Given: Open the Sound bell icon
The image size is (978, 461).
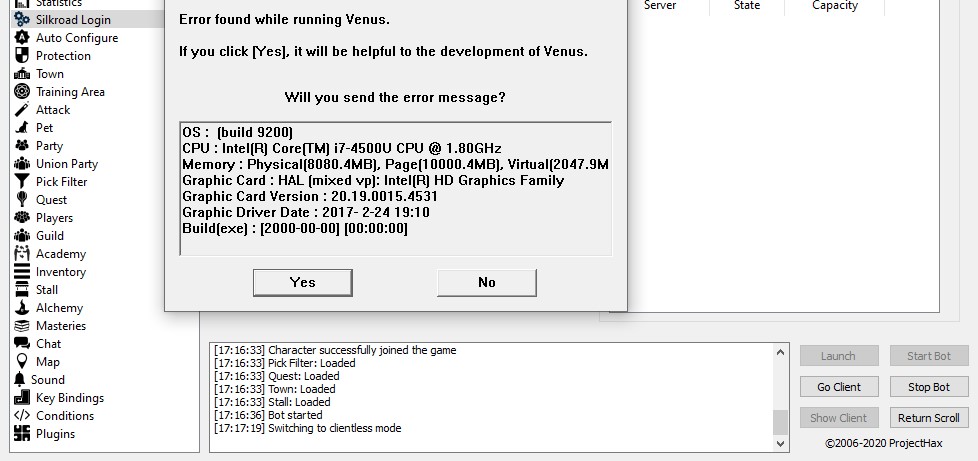Looking at the screenshot, I should point(20,380).
